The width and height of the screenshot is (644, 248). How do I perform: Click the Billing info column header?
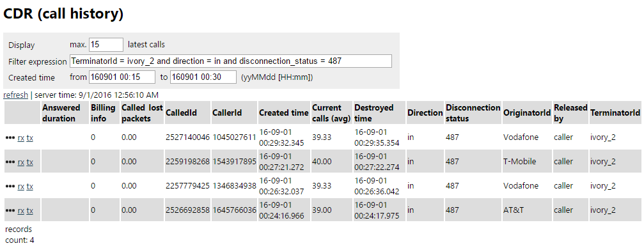click(x=104, y=113)
